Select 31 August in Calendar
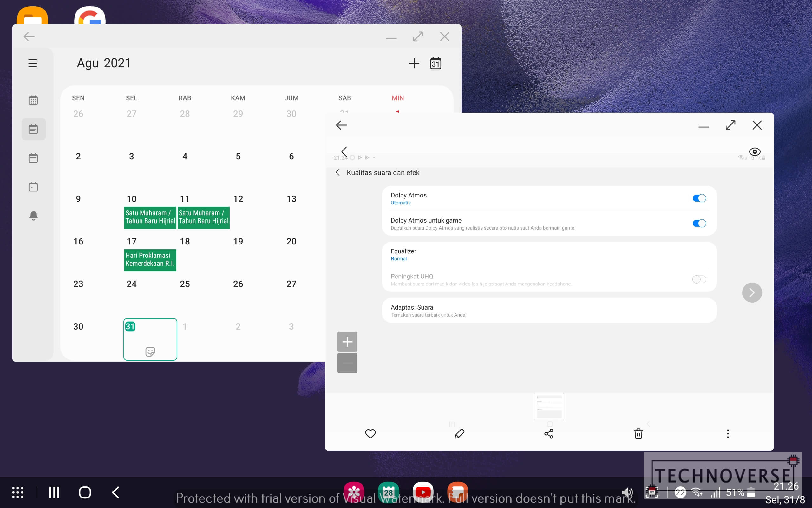The width and height of the screenshot is (812, 508). tap(150, 339)
